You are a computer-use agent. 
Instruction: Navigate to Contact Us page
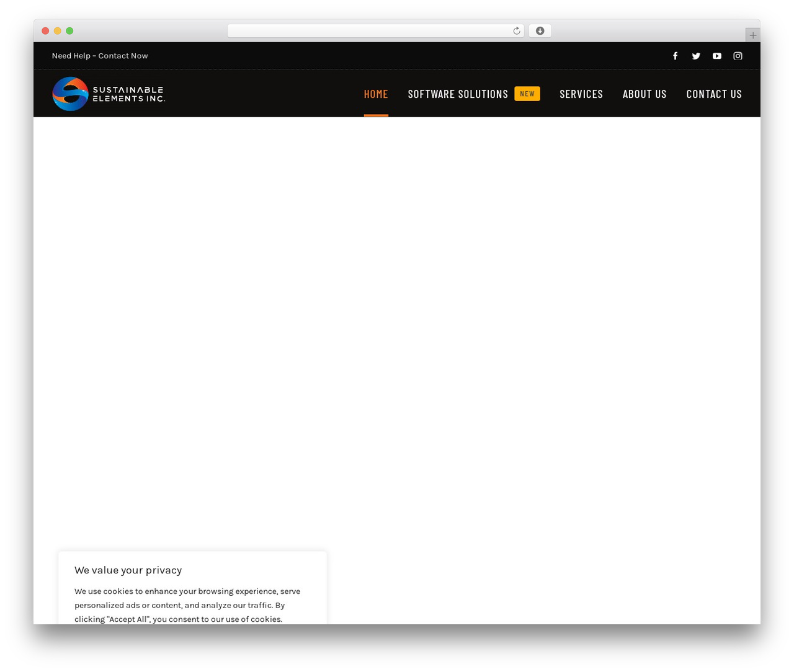tap(714, 94)
